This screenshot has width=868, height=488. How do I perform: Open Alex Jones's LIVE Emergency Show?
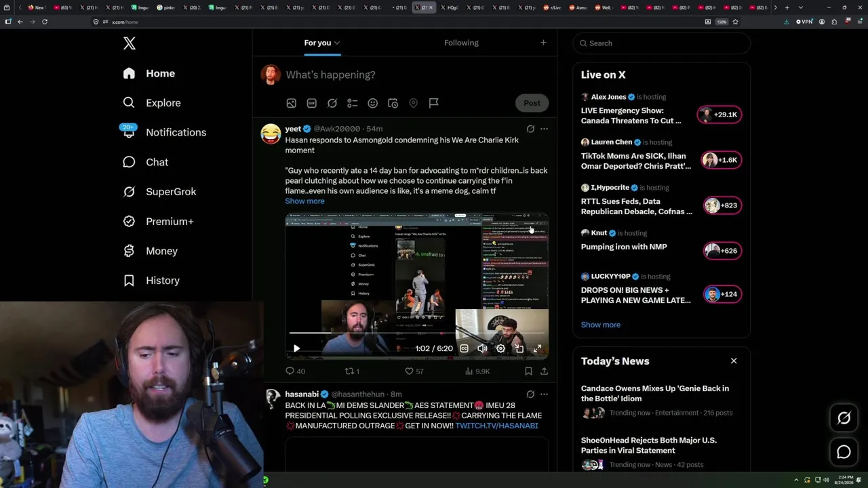(x=661, y=109)
